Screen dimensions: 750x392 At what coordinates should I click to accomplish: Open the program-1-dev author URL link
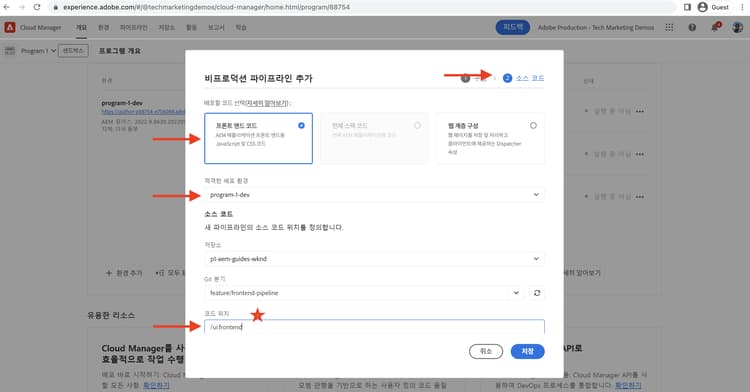point(143,112)
